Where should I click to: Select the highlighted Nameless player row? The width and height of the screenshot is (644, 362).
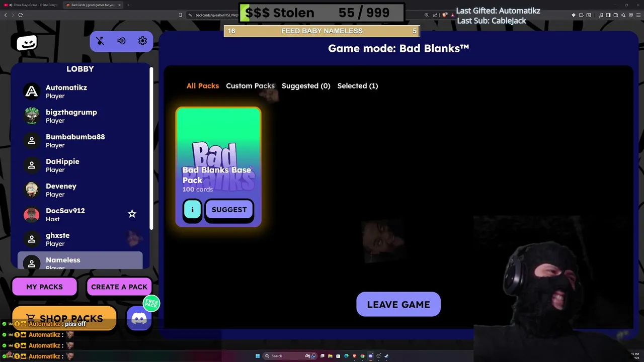pos(80,260)
